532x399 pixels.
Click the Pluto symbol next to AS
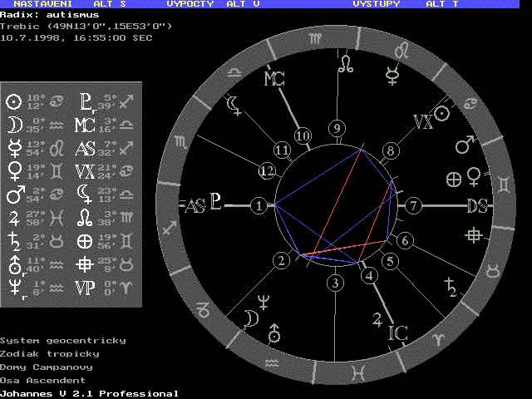[x=216, y=204]
